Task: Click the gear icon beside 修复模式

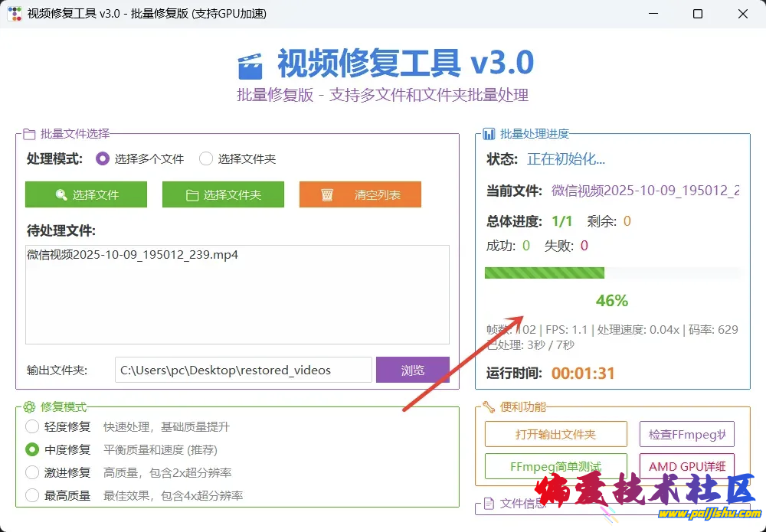Action: 29,407
